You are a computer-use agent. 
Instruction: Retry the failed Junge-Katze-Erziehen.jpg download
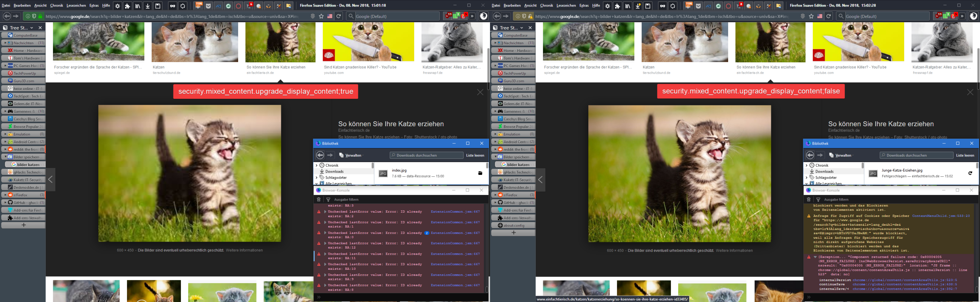tap(970, 173)
